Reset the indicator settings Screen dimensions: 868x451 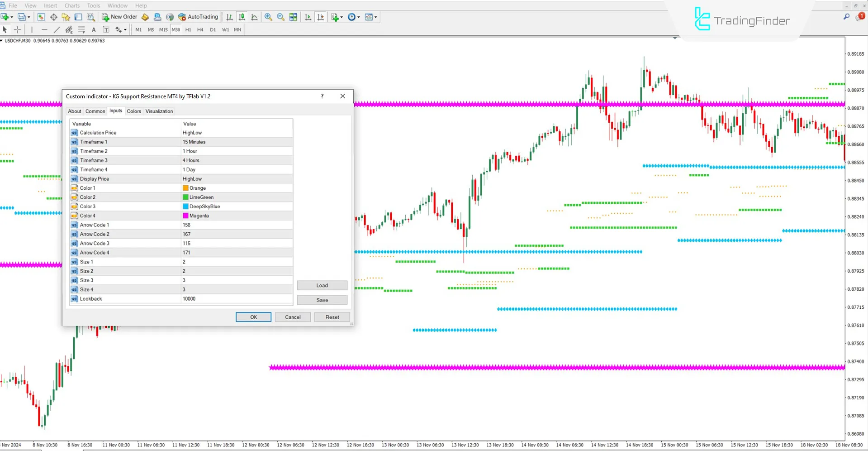(332, 317)
